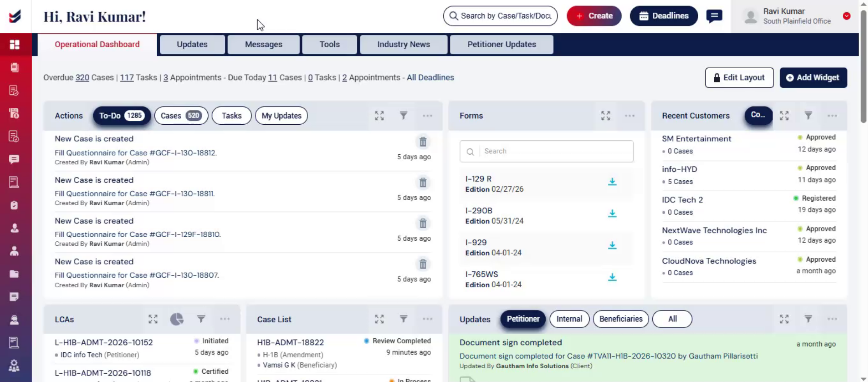Open the All Deadlines link
This screenshot has height=382, width=868.
coord(430,78)
